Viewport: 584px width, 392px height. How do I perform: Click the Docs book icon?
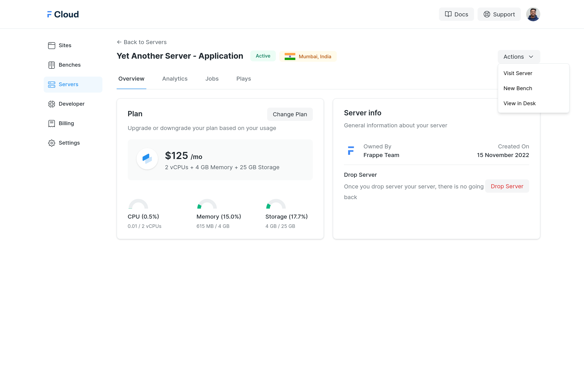coord(448,14)
